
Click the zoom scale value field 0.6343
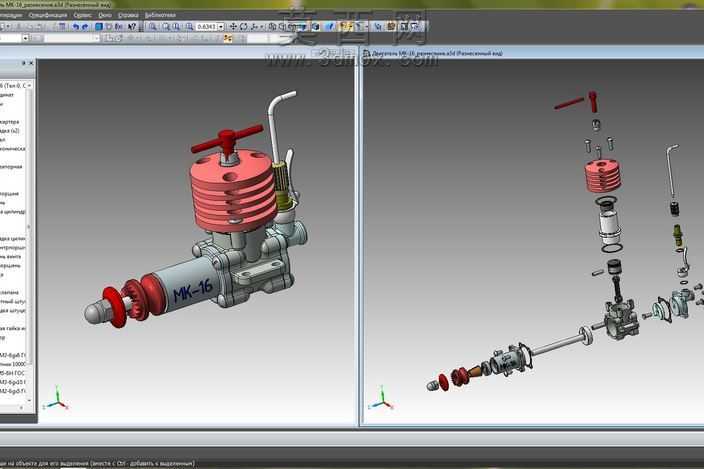click(x=207, y=27)
